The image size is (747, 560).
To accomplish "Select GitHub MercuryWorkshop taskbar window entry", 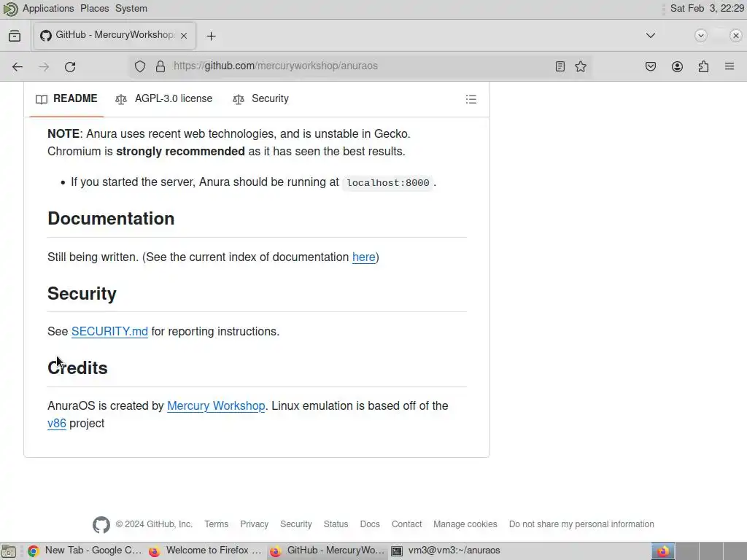I will click(326, 551).
